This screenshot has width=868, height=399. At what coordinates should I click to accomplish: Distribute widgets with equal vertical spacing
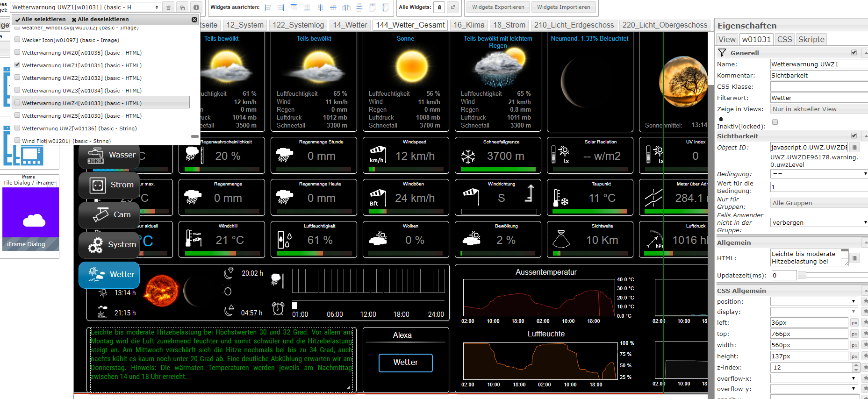click(359, 7)
